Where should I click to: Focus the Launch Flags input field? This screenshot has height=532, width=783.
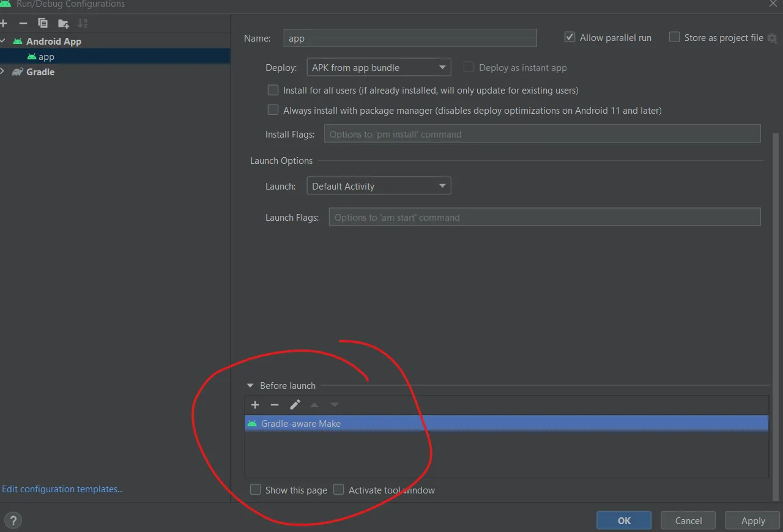(544, 217)
